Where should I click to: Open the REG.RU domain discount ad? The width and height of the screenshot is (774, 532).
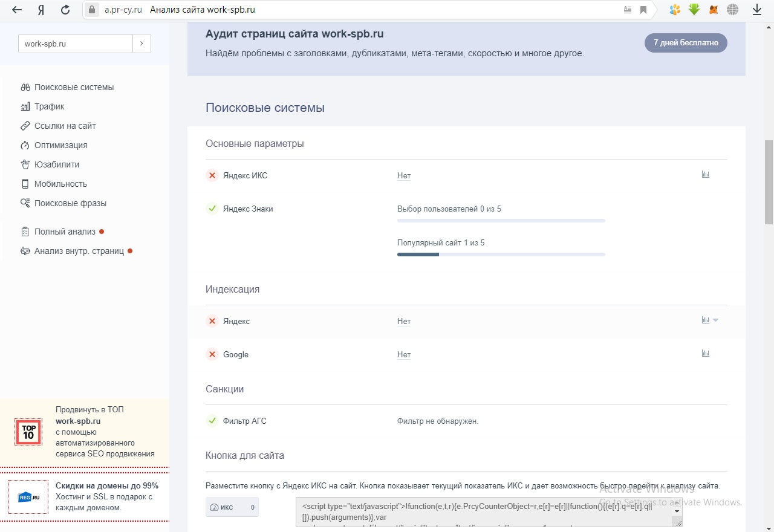85,496
